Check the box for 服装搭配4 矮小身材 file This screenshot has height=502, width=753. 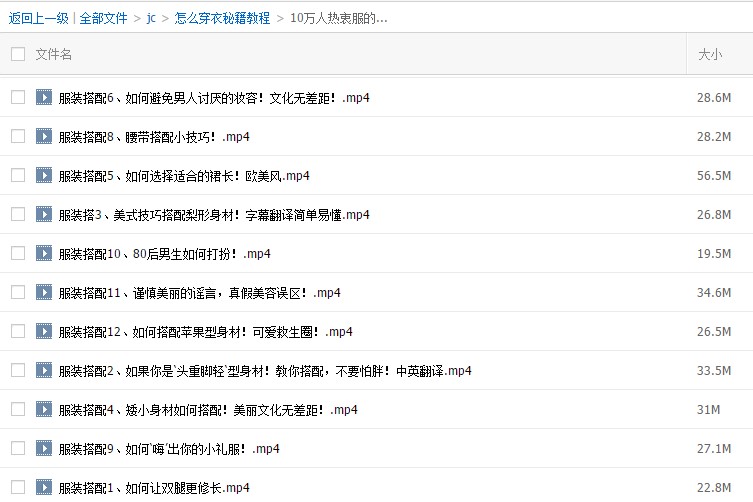click(x=17, y=409)
